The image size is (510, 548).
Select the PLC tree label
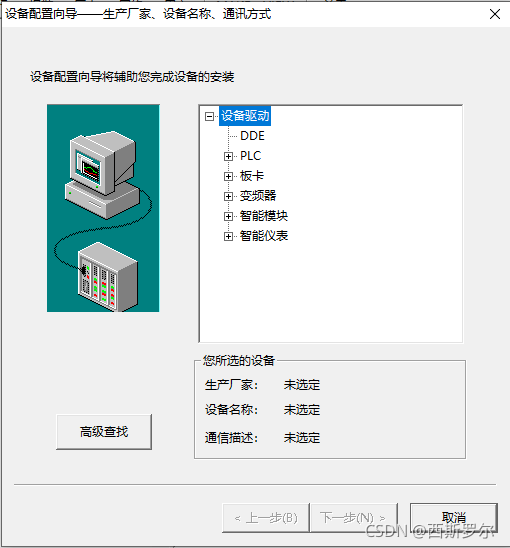click(251, 156)
